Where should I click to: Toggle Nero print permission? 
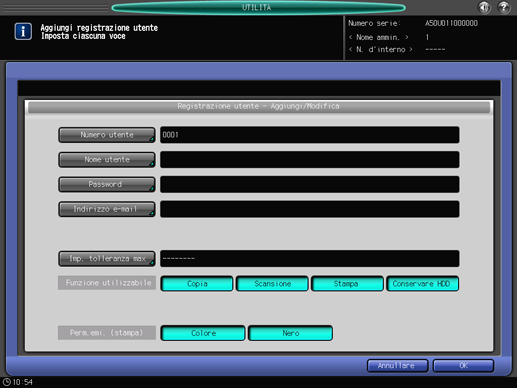[x=290, y=333]
